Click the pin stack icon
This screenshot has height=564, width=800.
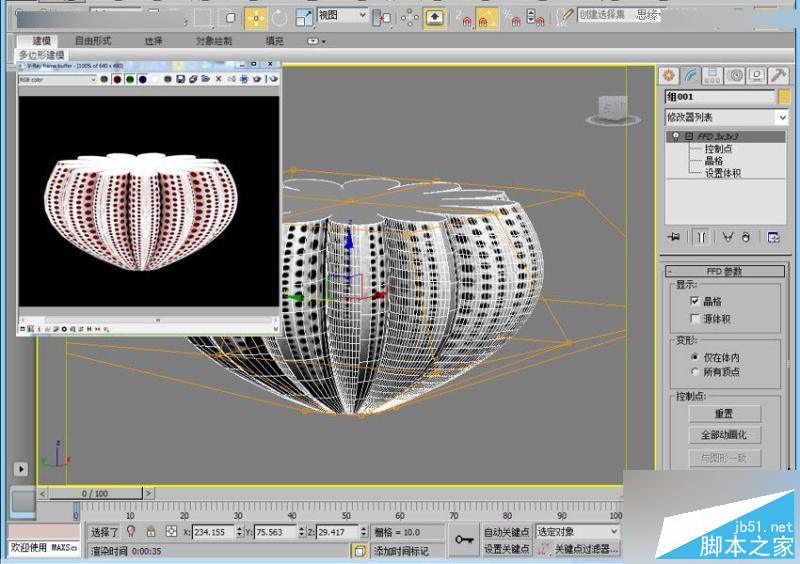point(674,237)
